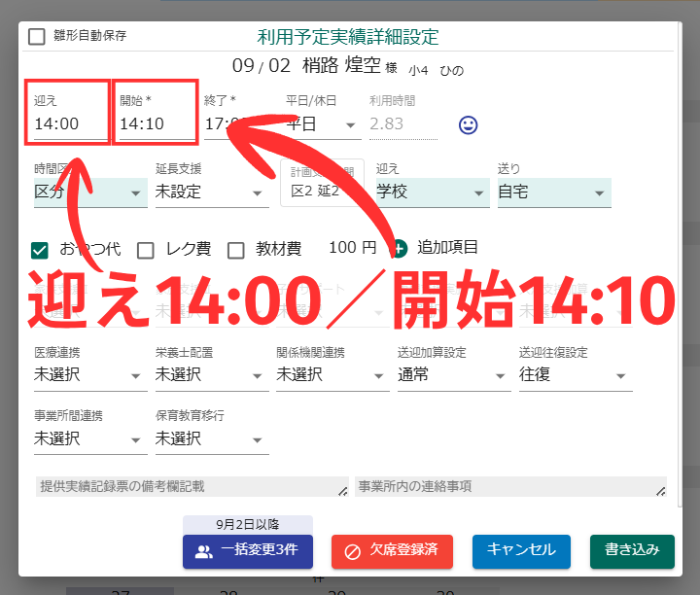The height and width of the screenshot is (595, 700).
Task: Click the 一括変更3件 button
Action: point(248,551)
